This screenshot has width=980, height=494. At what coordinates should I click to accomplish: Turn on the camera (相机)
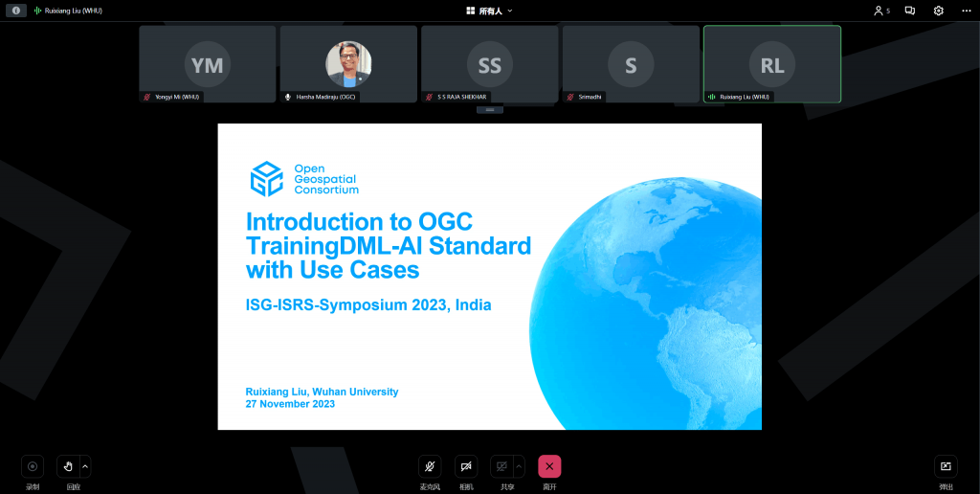[466, 466]
